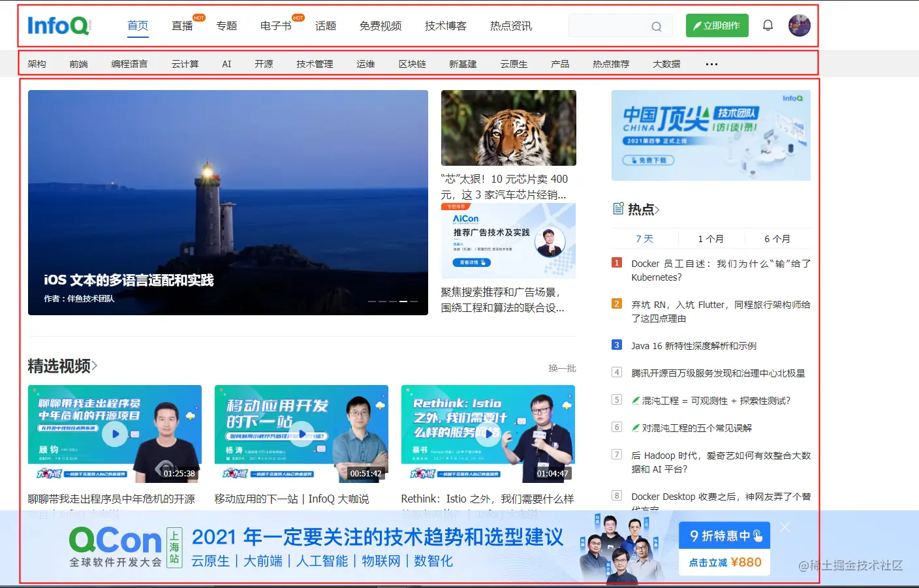The height and width of the screenshot is (588, 919).
Task: Go to the 首页 tab
Action: click(x=138, y=25)
